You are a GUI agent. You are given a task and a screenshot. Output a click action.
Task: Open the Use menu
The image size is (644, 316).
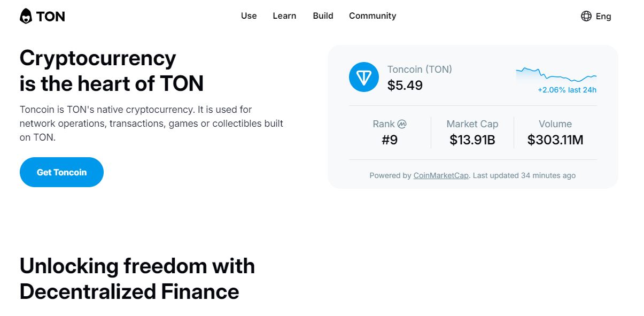tap(249, 16)
